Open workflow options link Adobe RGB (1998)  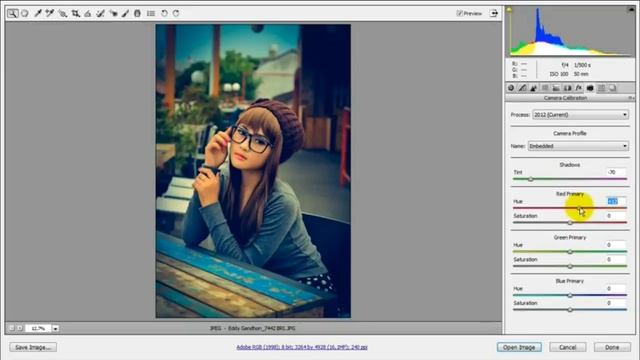click(x=302, y=347)
